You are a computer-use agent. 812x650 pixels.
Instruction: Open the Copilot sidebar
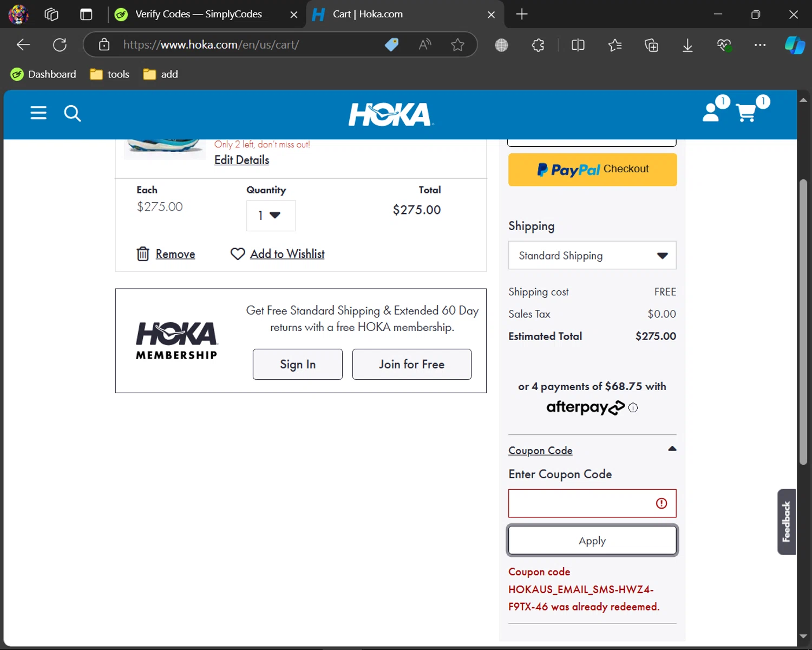795,45
